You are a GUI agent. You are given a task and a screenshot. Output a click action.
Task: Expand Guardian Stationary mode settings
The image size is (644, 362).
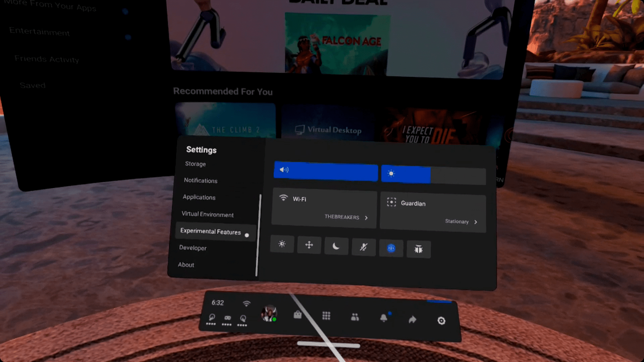(x=462, y=222)
